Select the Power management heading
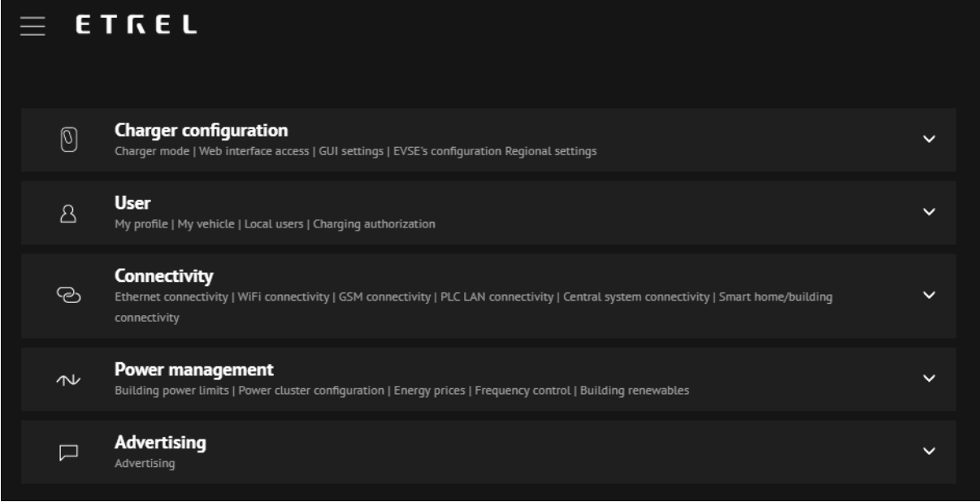Screen dimensions: 980x502 pyautogui.click(x=193, y=370)
